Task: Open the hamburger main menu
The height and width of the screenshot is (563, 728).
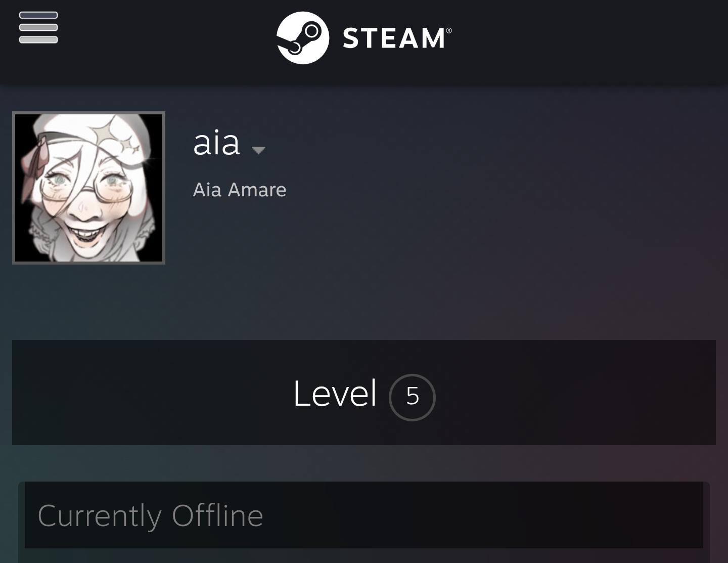Action: [x=38, y=27]
